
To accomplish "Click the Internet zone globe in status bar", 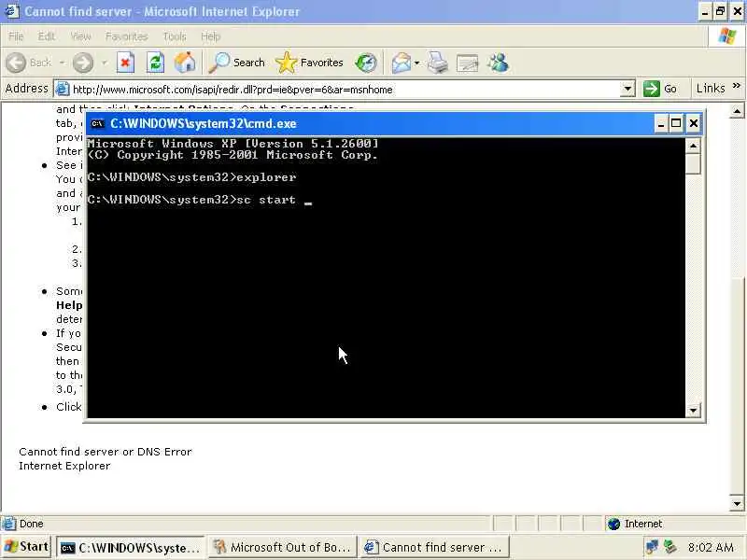I will tap(613, 524).
